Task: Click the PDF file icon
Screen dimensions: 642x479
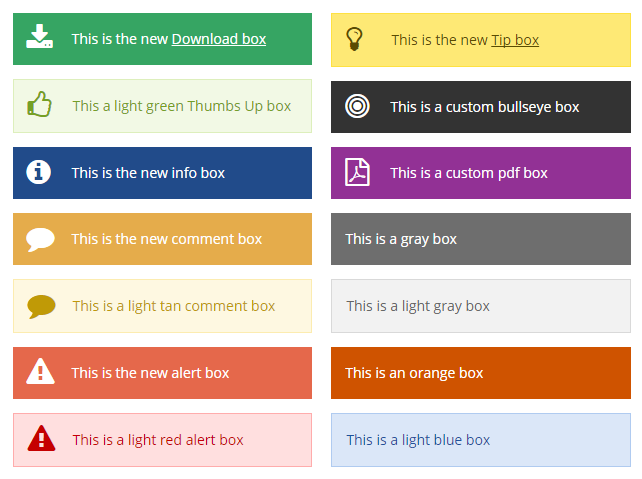Action: pos(357,172)
